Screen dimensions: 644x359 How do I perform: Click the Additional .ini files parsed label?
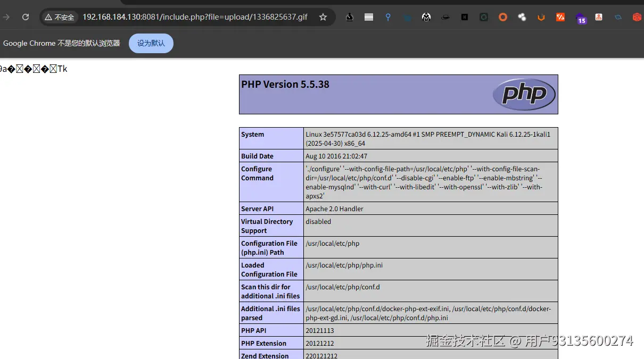pos(270,313)
